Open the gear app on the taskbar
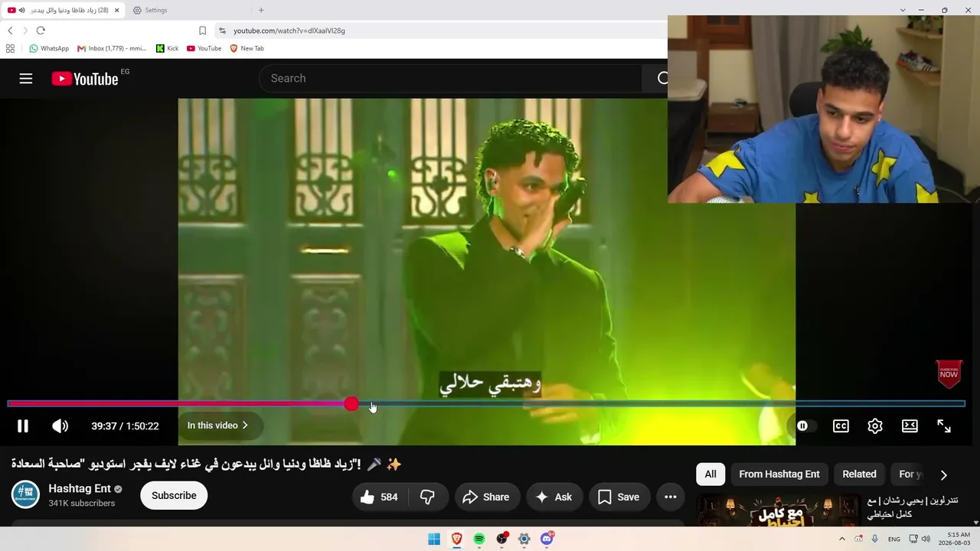Image resolution: width=980 pixels, height=551 pixels. pyautogui.click(x=524, y=539)
